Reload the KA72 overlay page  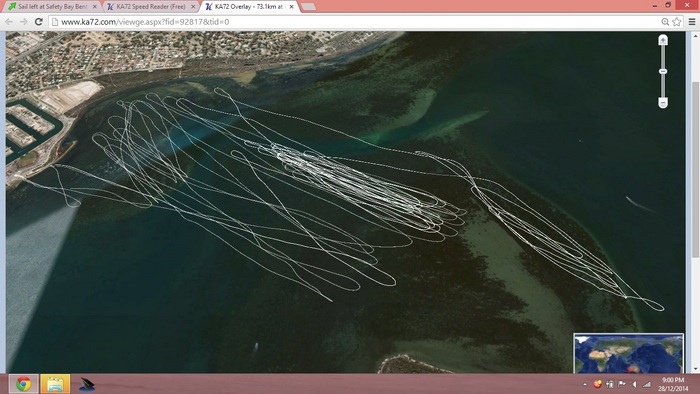click(39, 21)
